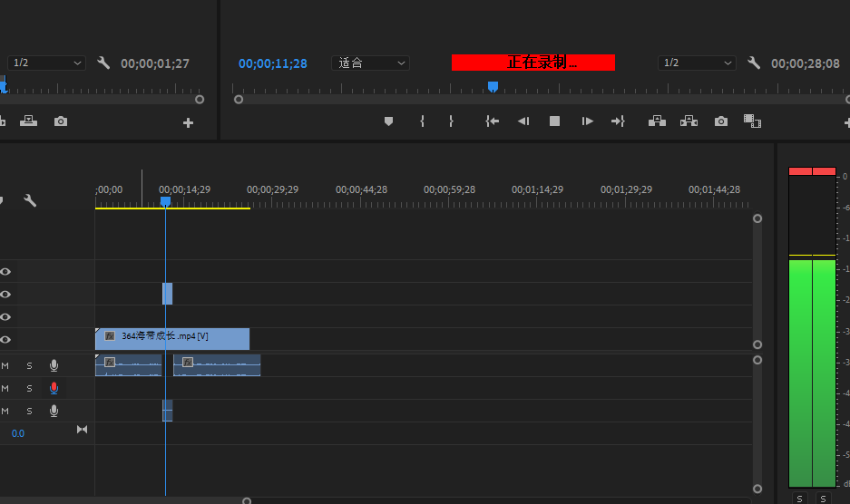Click sequence duration 00;00;28;08

tap(805, 63)
